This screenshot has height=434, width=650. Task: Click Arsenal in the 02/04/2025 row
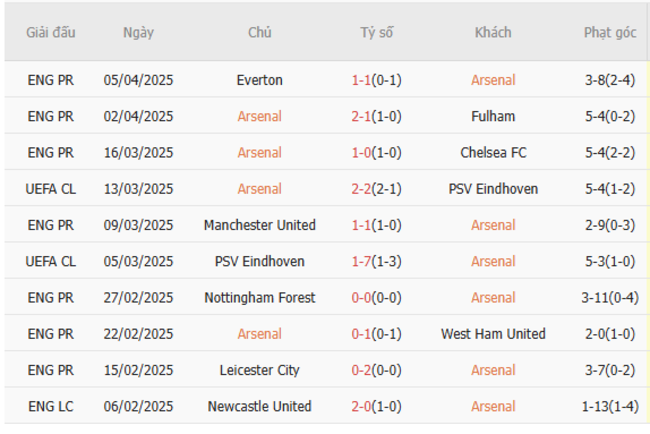[260, 116]
